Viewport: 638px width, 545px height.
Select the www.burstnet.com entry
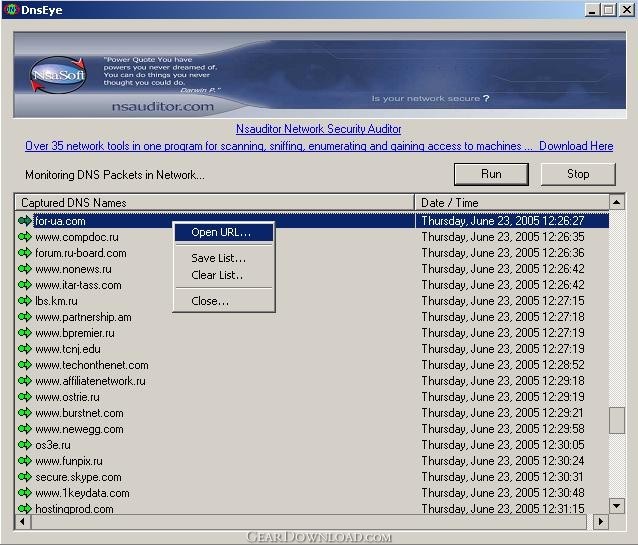point(79,413)
